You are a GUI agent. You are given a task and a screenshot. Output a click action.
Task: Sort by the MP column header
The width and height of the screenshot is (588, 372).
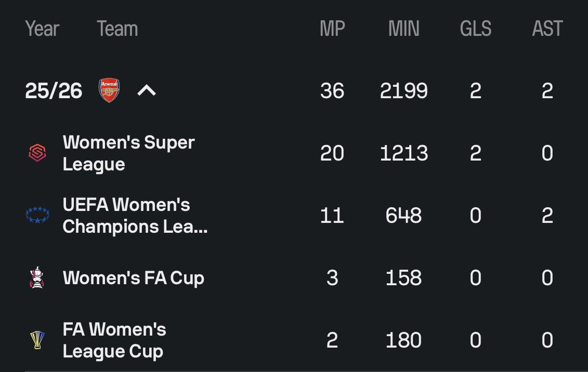(x=332, y=29)
